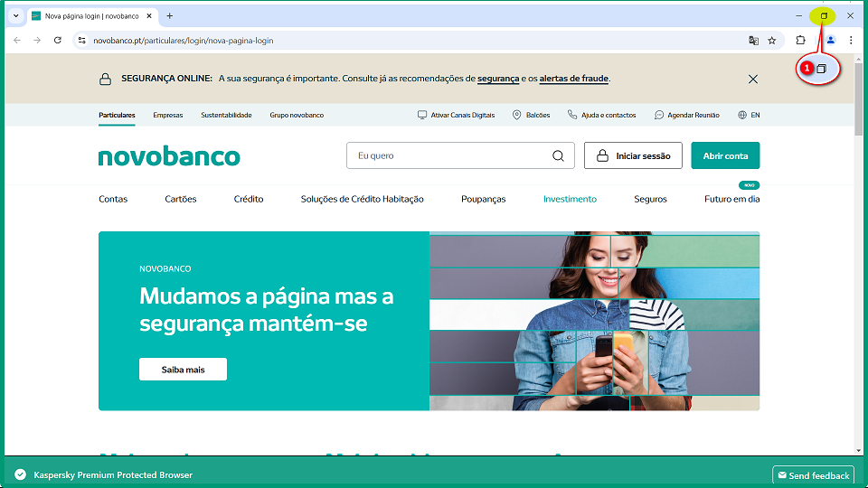Viewport: 868px width, 488px height.
Task: Open Google Translate icon in address bar
Action: [753, 41]
